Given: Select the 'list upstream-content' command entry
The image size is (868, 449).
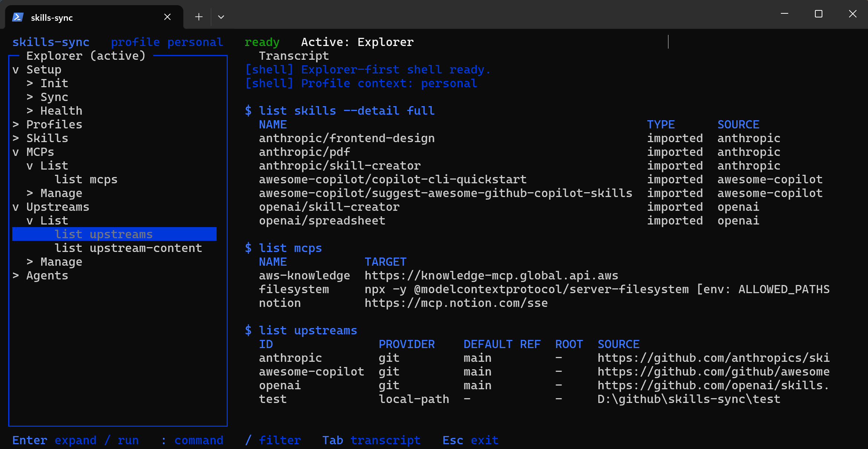Looking at the screenshot, I should pyautogui.click(x=128, y=248).
